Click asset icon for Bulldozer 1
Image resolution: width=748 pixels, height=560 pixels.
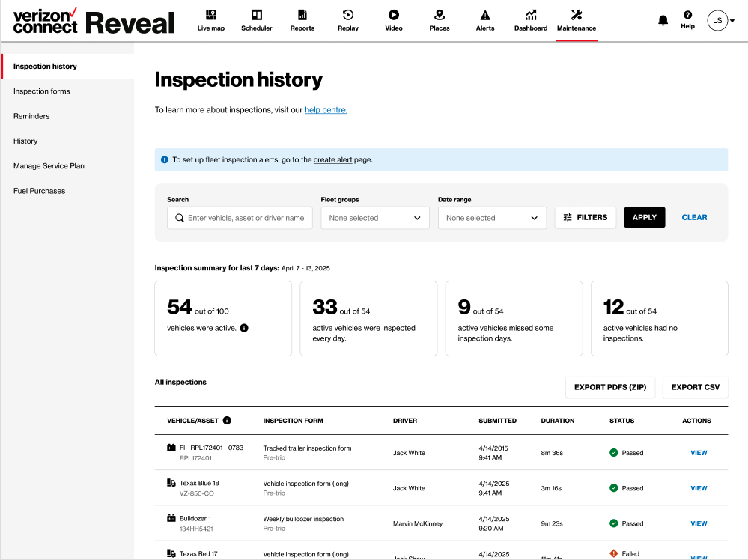pos(171,518)
